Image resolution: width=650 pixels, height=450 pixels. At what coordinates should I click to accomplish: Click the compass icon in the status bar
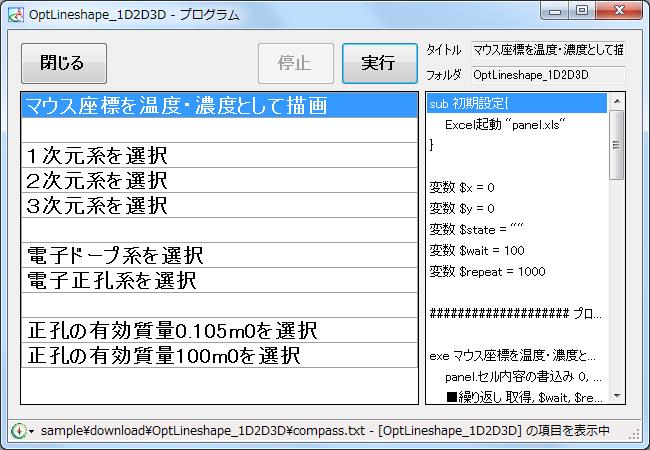(18, 431)
